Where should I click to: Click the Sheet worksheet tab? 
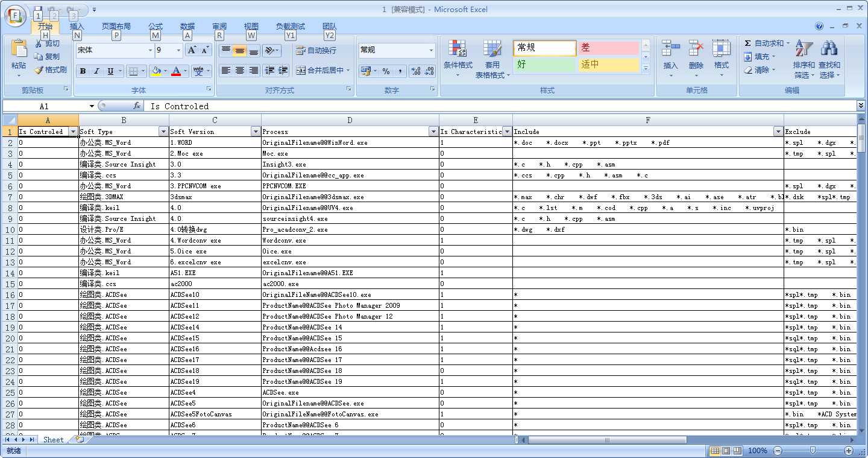tap(53, 440)
